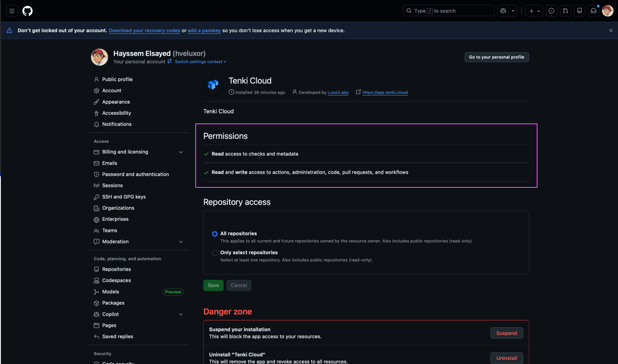Open the LuxorLabs developer link
This screenshot has width=618, height=364.
click(x=338, y=92)
